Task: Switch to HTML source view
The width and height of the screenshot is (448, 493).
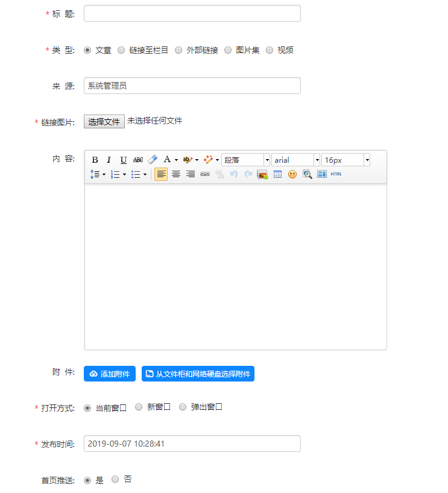Action: pos(336,174)
